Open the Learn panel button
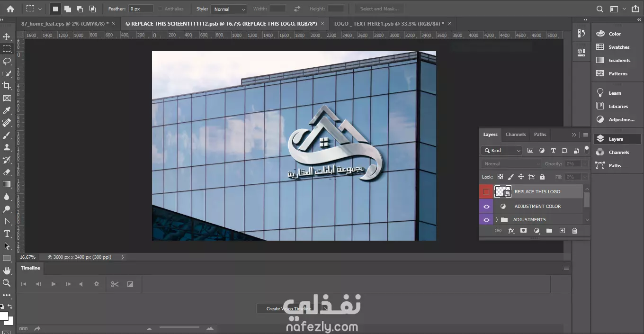The height and width of the screenshot is (334, 644). tap(614, 93)
